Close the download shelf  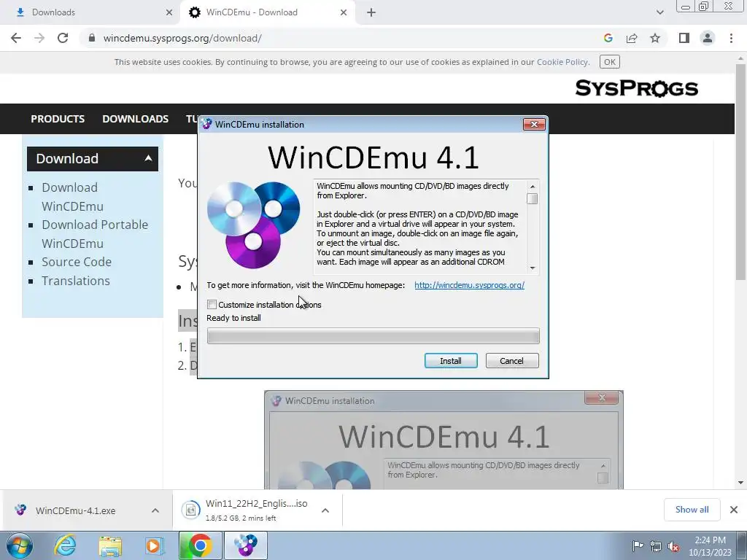(734, 510)
